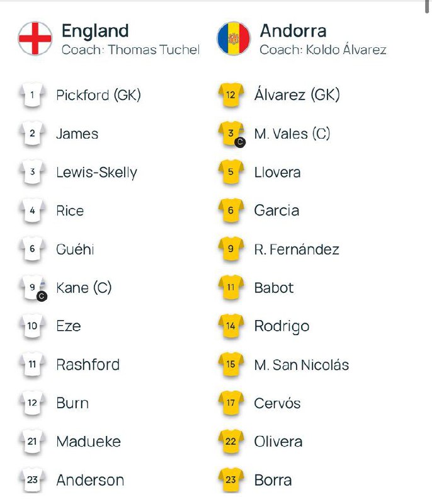The image size is (432, 504).
Task: Select Kane's captain number 9 jersey icon
Action: pos(33,288)
